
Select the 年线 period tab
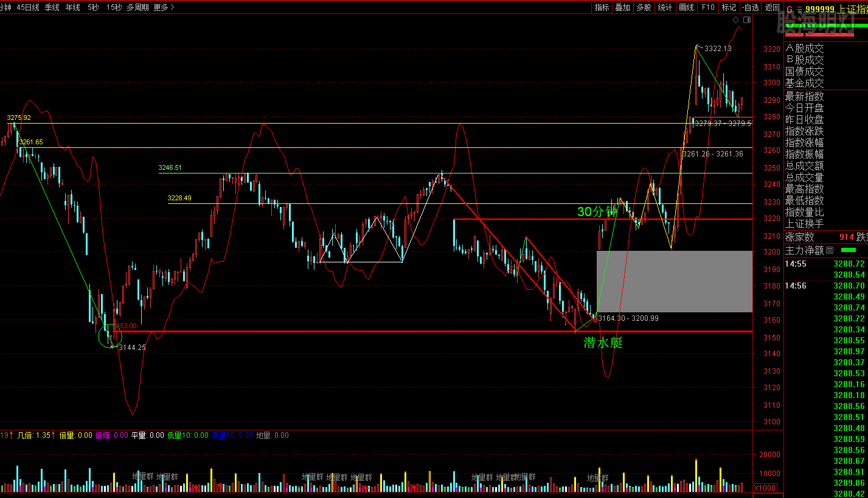point(72,7)
